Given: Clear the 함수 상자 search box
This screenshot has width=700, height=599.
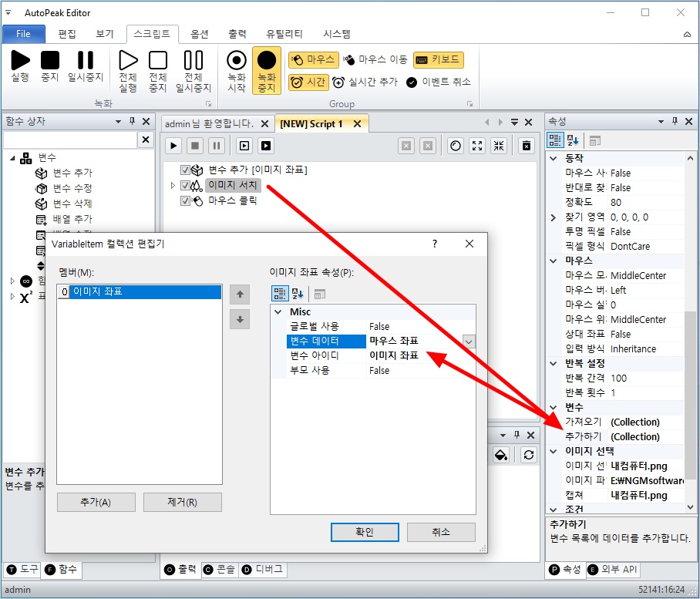Looking at the screenshot, I should [146, 140].
